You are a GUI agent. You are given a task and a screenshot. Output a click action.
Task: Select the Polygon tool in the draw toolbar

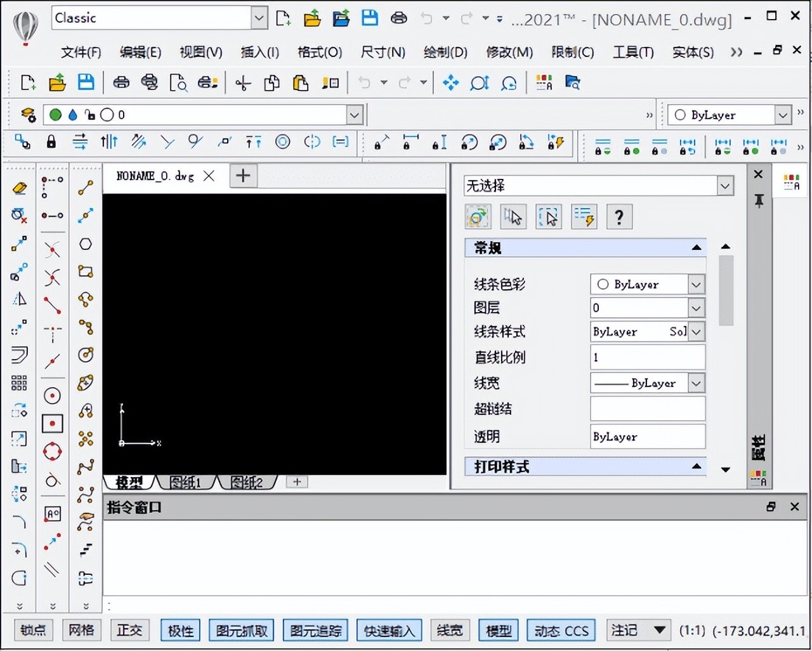coord(86,244)
